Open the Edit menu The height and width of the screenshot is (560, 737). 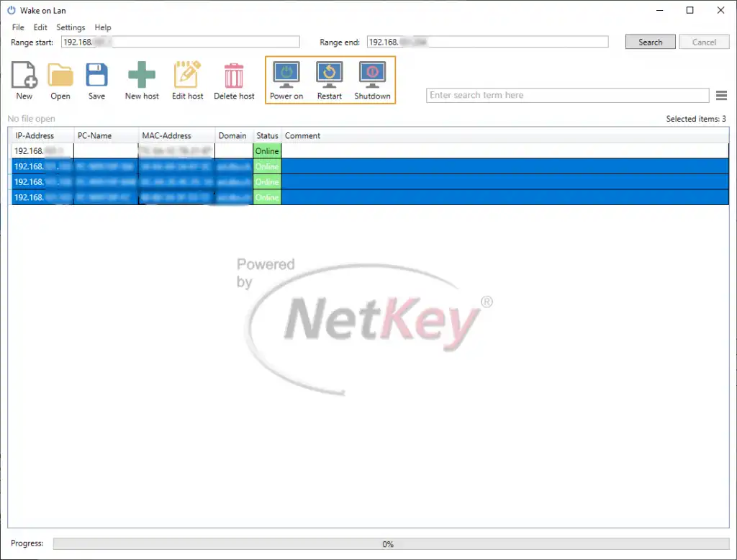click(40, 27)
